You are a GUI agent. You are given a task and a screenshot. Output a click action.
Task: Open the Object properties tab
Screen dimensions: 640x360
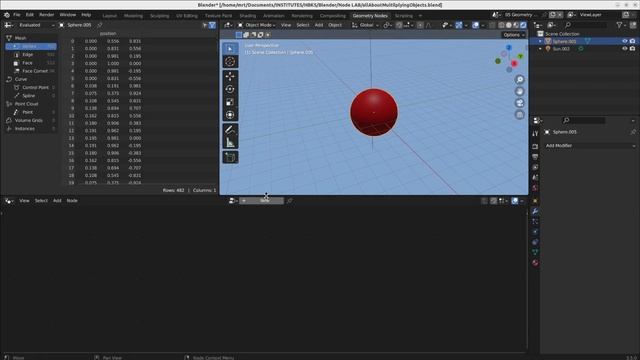(535, 201)
